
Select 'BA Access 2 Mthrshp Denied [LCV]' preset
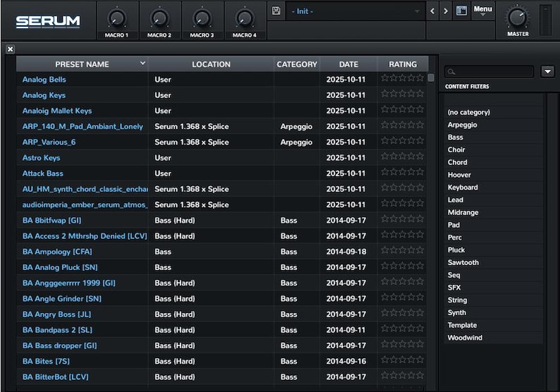[x=85, y=236]
